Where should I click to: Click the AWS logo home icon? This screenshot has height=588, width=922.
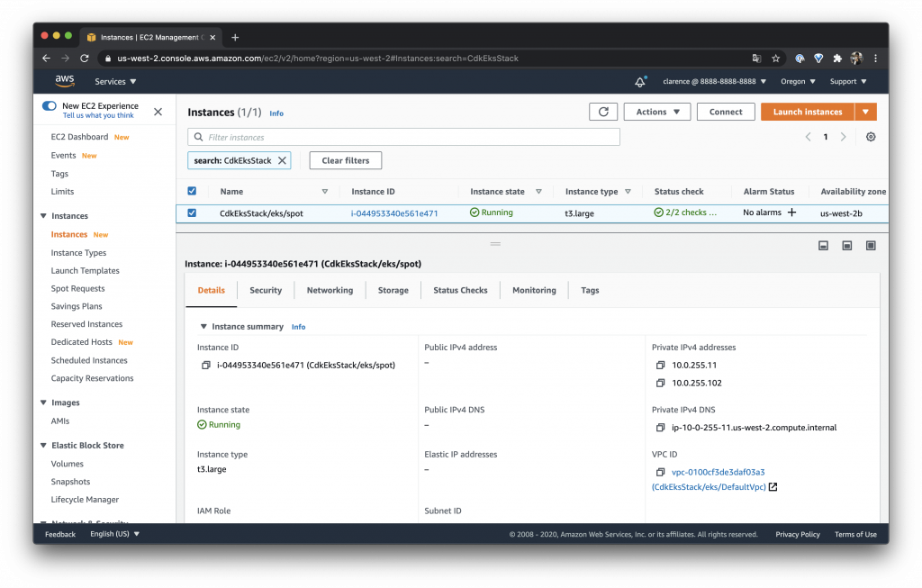point(65,80)
